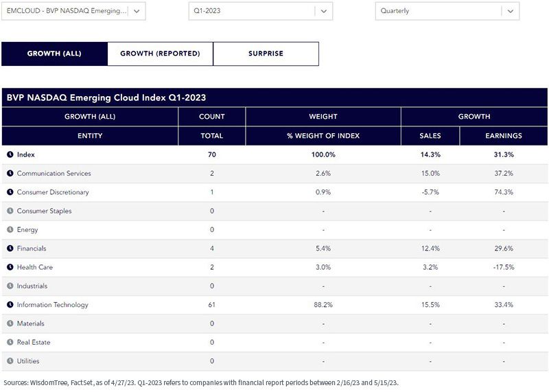The width and height of the screenshot is (549, 392).
Task: Click the 'Information Technology' row label
Action: pos(53,305)
